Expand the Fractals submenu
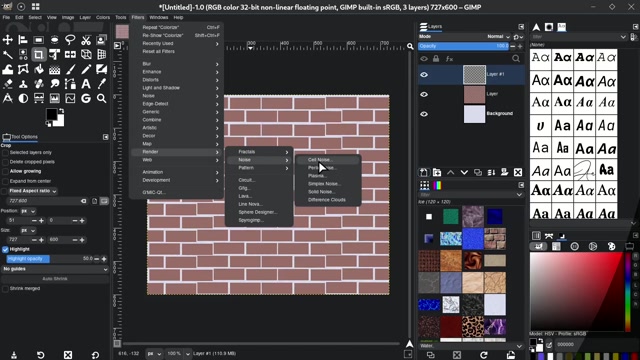 pyautogui.click(x=259, y=152)
